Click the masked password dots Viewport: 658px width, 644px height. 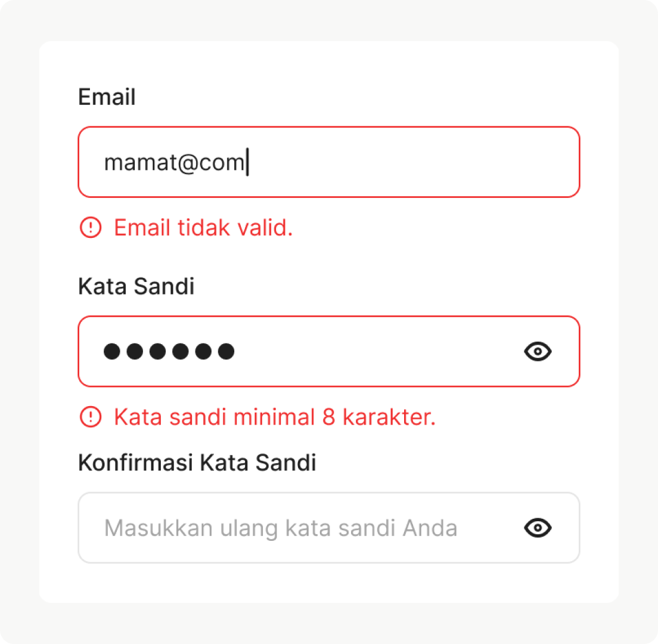click(x=169, y=352)
